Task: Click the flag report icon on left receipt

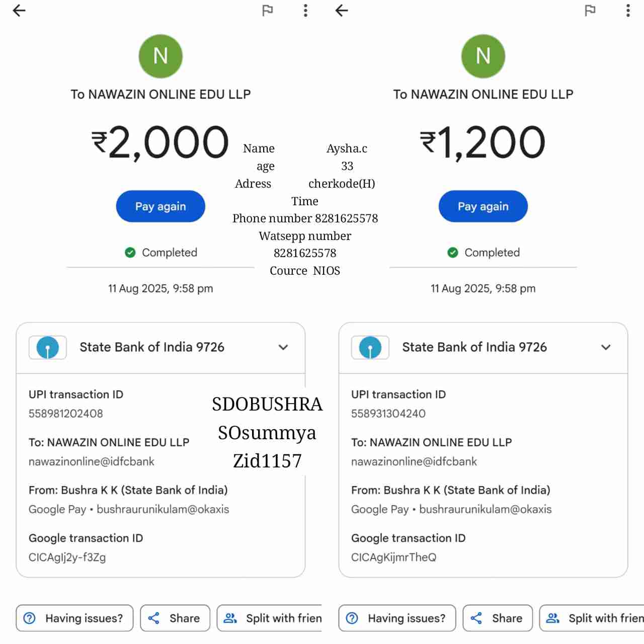Action: point(268,11)
